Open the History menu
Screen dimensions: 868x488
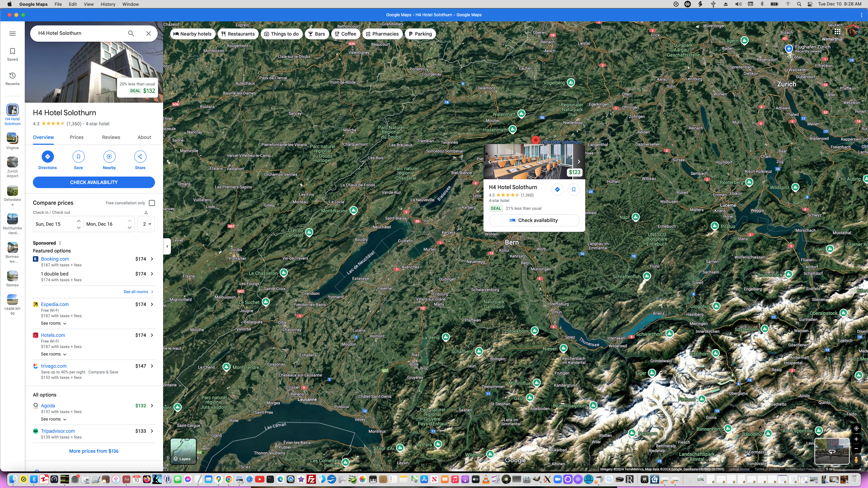pyautogui.click(x=108, y=4)
